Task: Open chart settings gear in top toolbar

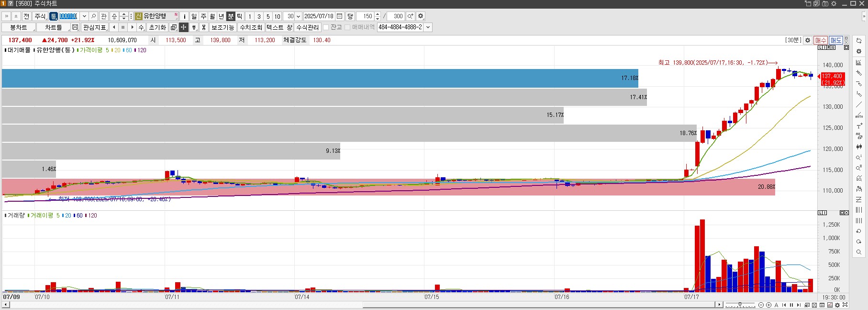Action: tap(421, 16)
